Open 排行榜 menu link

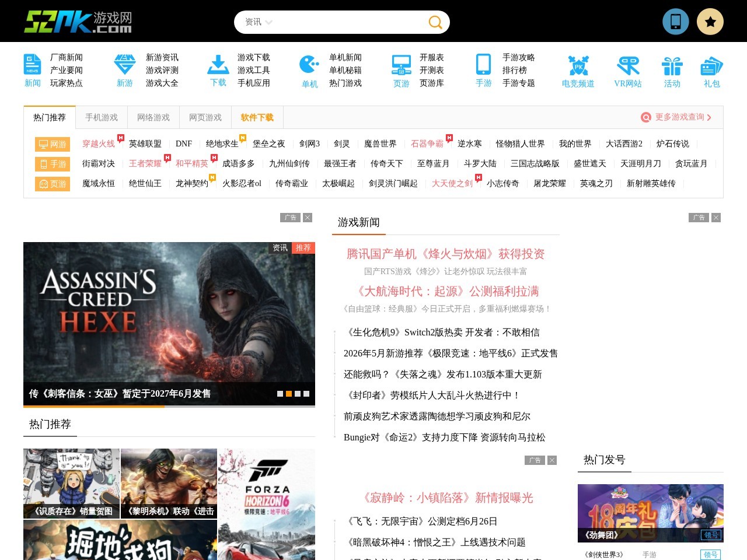pyautogui.click(x=515, y=71)
